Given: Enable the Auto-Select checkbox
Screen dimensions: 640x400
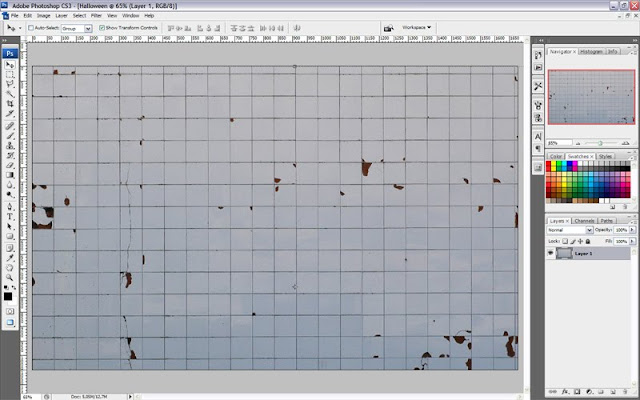Looking at the screenshot, I should click(x=31, y=28).
